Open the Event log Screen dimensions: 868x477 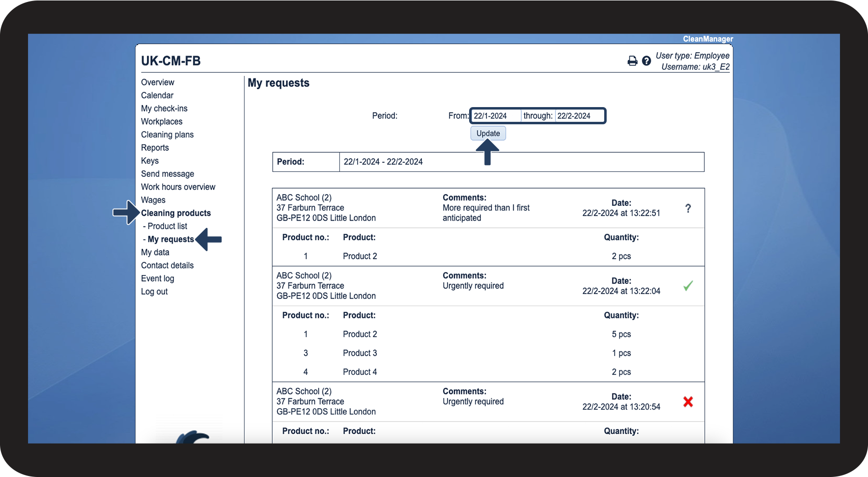pos(158,279)
